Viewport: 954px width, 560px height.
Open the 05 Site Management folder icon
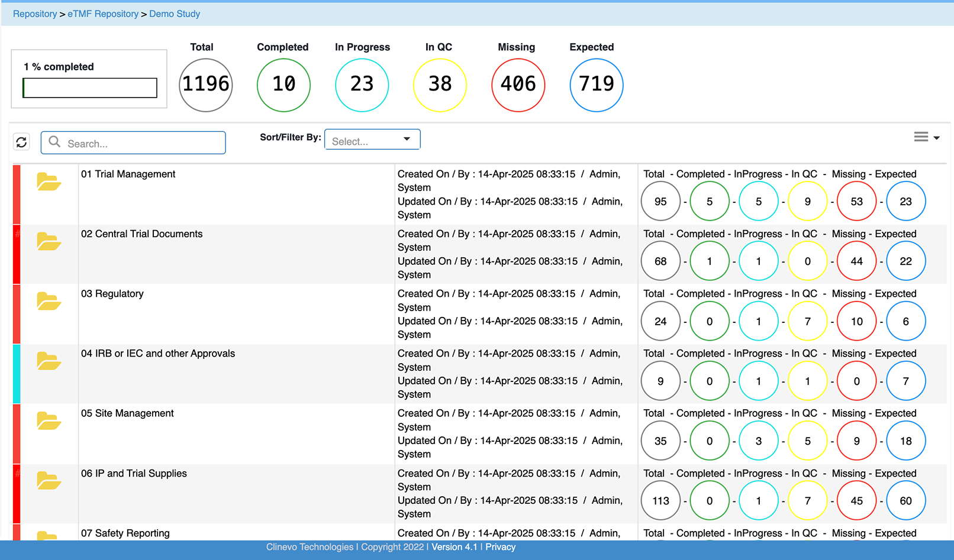click(x=49, y=420)
